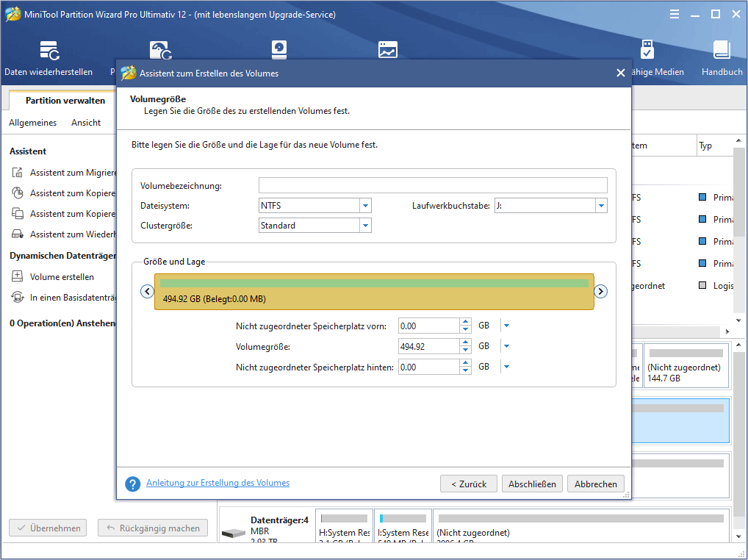Open the Dateisystem dropdown showing NTFS

(365, 205)
